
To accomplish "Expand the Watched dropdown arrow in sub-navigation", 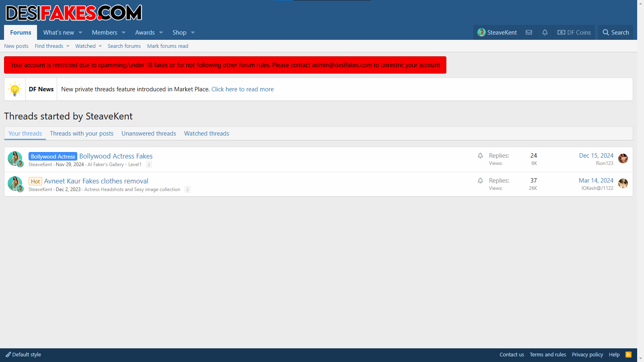I will pos(100,46).
